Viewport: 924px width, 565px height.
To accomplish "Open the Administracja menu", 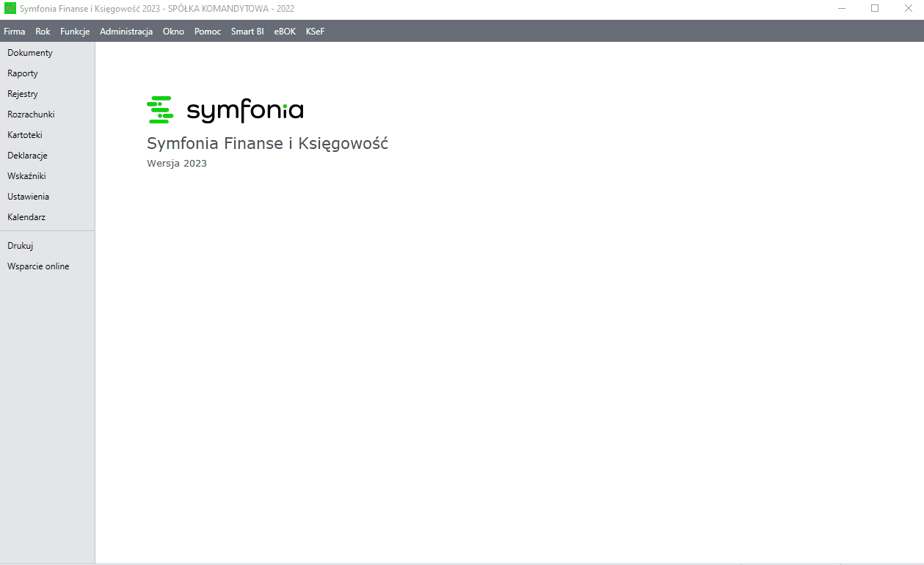I will tap(126, 32).
